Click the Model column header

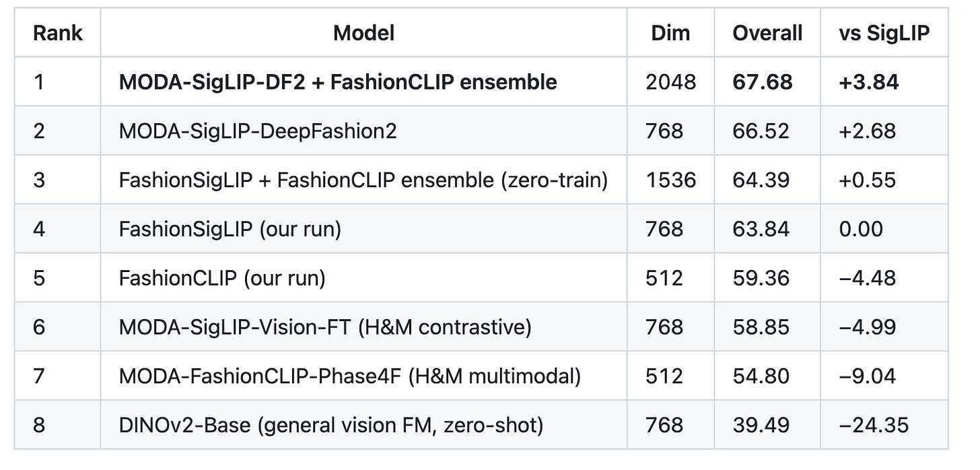click(x=363, y=33)
